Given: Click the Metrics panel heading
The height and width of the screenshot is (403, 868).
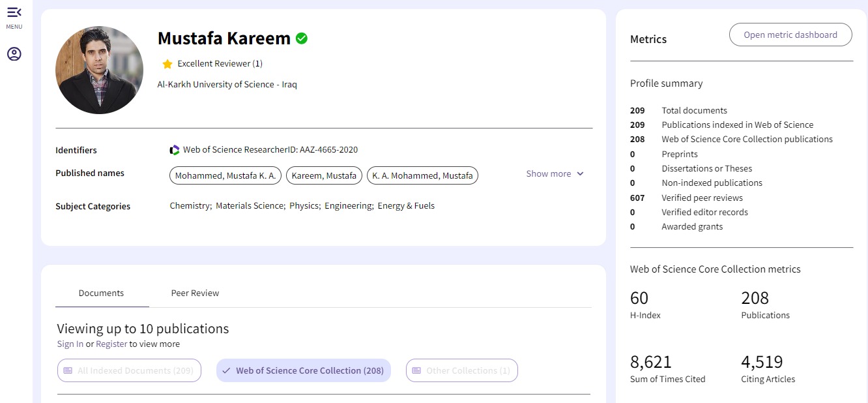Looking at the screenshot, I should 648,39.
